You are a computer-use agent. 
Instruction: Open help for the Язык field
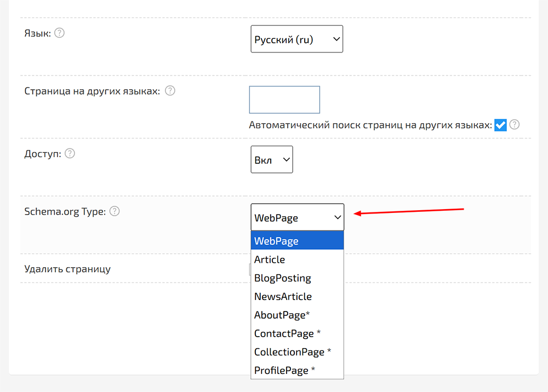(x=59, y=33)
